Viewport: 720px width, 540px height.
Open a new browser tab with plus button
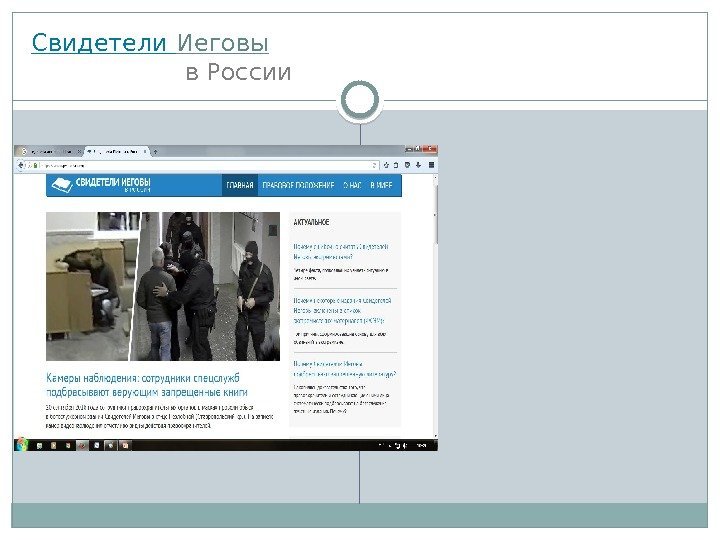click(x=155, y=152)
